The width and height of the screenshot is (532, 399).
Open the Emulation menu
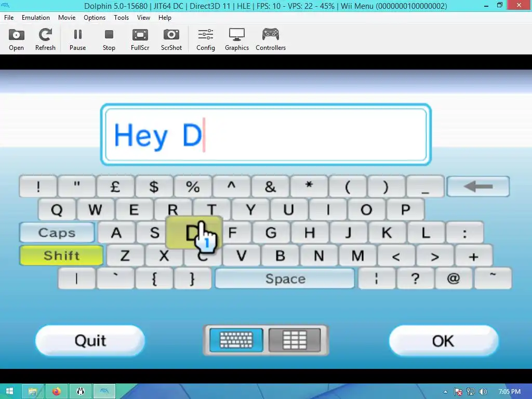coord(36,18)
